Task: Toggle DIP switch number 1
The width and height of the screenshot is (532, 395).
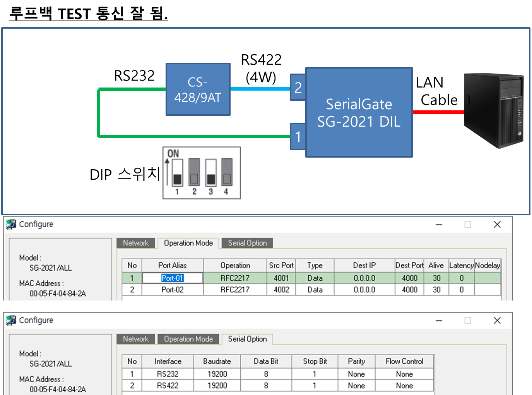Action: tap(177, 172)
